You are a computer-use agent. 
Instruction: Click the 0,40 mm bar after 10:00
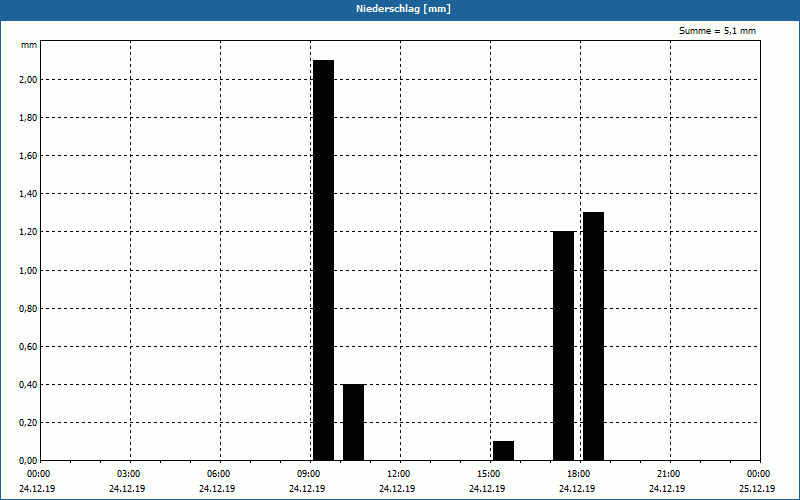(354, 422)
